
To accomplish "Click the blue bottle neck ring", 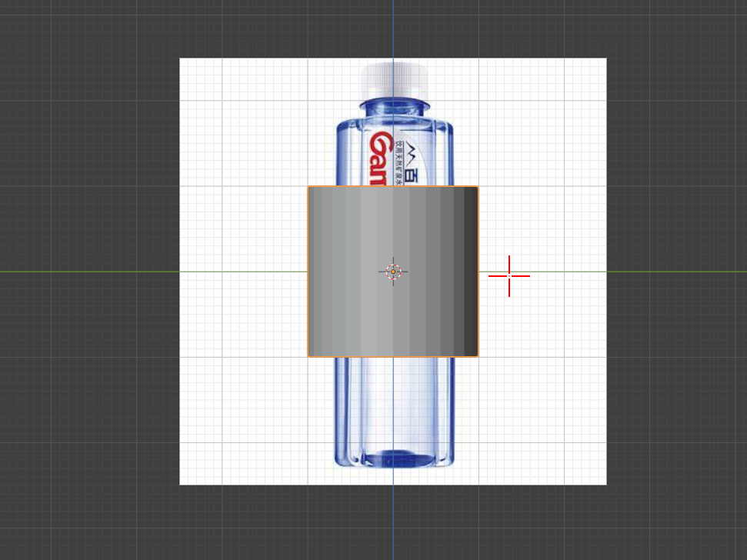I will 395,105.
